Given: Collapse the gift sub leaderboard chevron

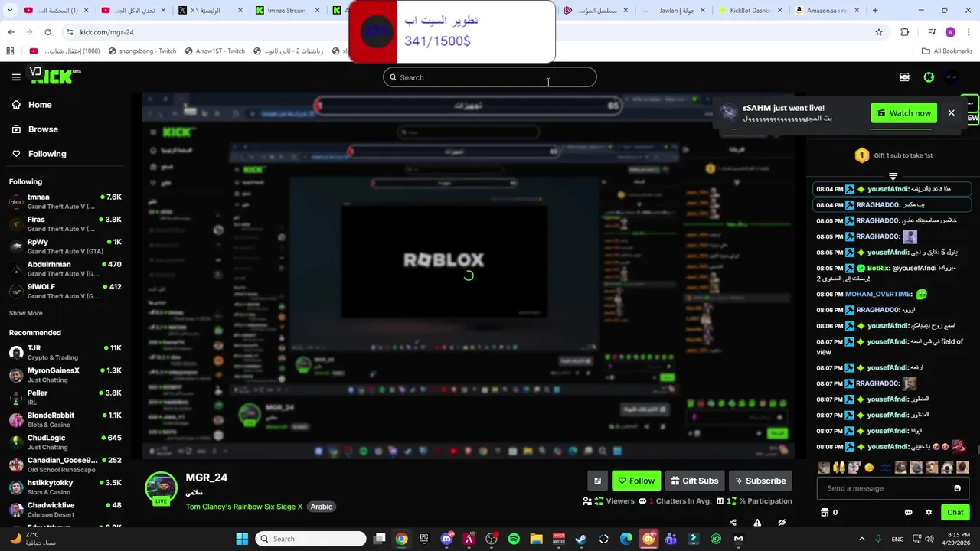Looking at the screenshot, I should tap(893, 176).
